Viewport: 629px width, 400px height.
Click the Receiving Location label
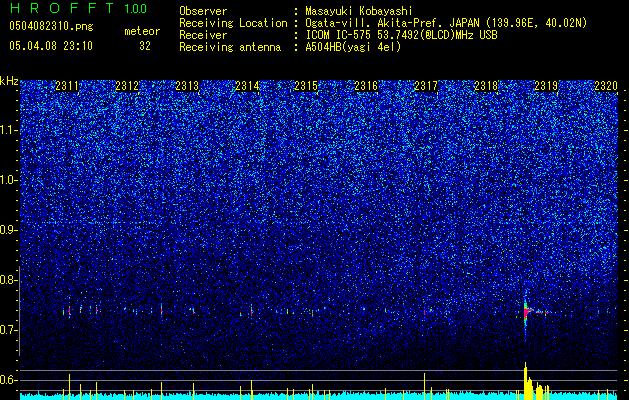coord(233,23)
